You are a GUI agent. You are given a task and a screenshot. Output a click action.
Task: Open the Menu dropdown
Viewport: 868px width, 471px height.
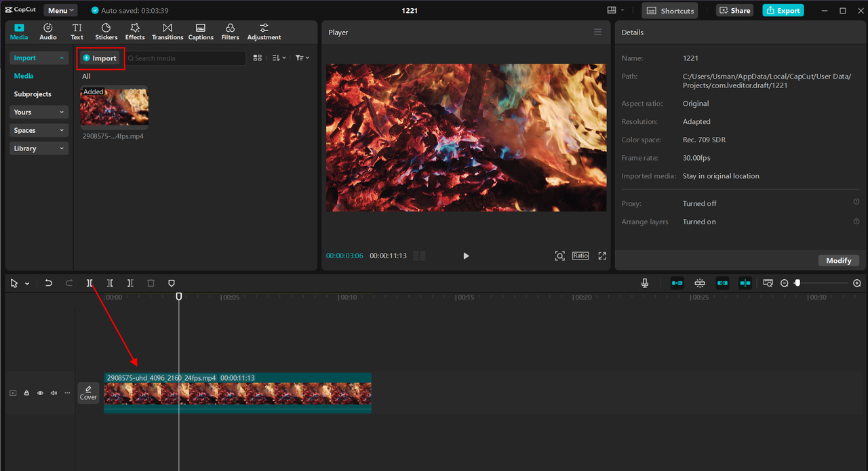60,10
